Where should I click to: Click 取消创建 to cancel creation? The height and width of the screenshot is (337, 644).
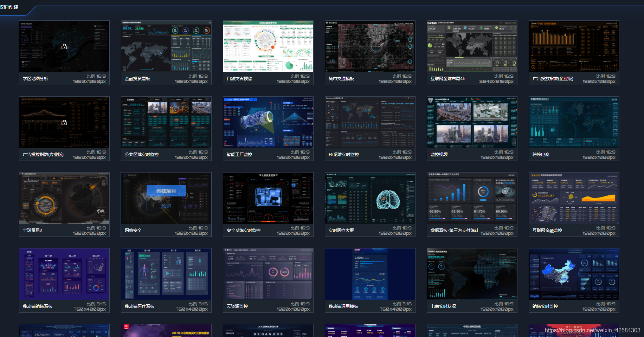pyautogui.click(x=9, y=7)
